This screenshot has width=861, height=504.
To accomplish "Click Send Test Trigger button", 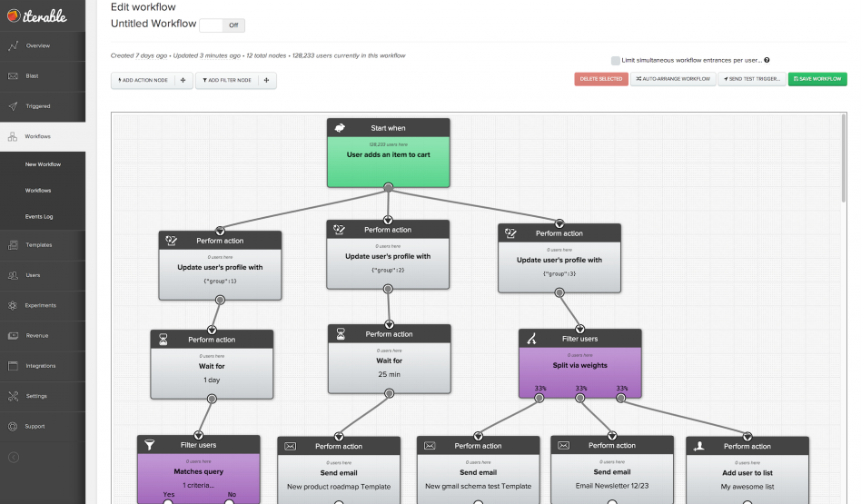I will pyautogui.click(x=752, y=79).
